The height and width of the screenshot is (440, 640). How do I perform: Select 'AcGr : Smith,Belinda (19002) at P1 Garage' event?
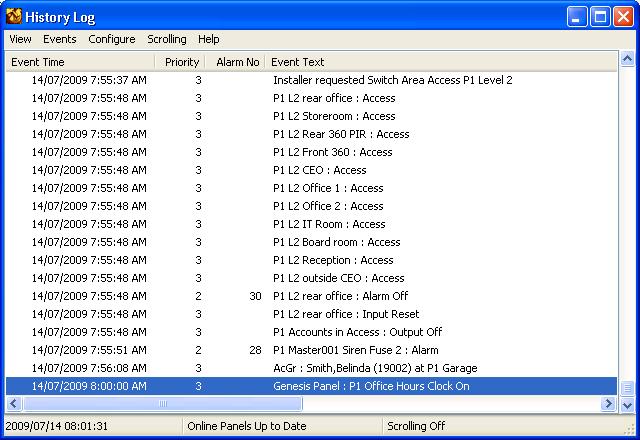311,368
